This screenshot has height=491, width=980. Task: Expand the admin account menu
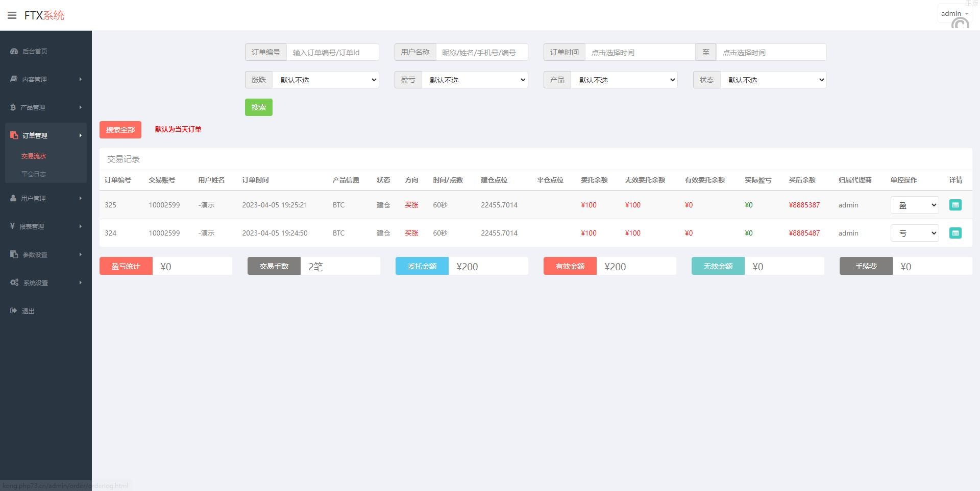coord(954,14)
